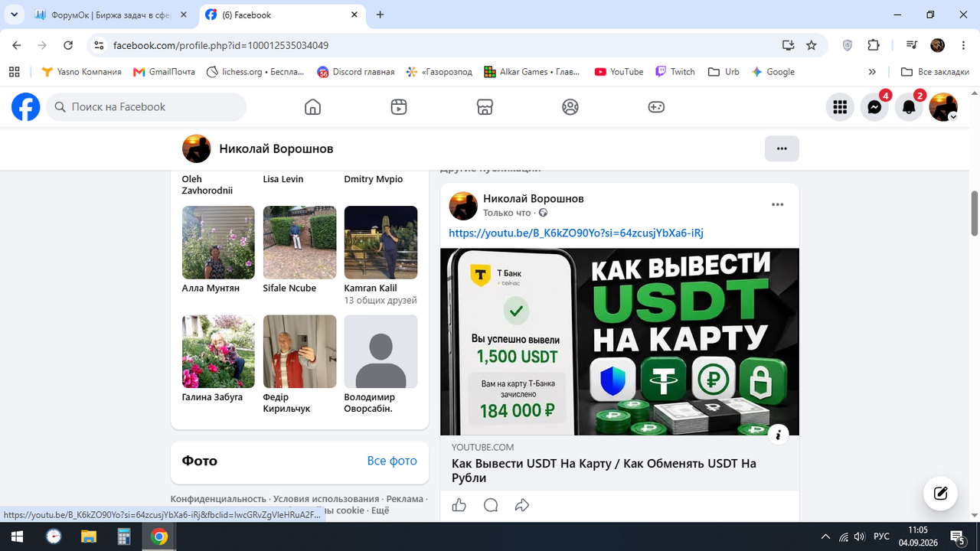The height and width of the screenshot is (551, 980).
Task: Open Chrome extensions puzzle icon
Action: click(x=874, y=45)
